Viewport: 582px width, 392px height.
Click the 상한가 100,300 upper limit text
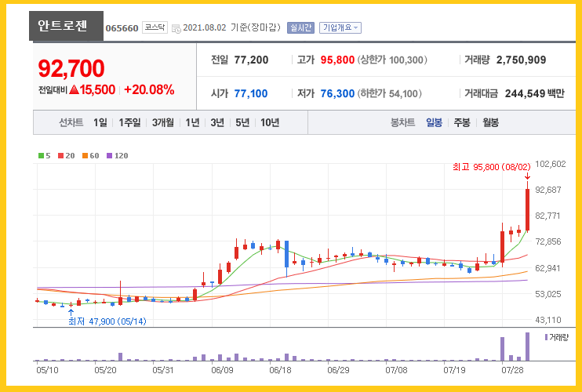[392, 60]
